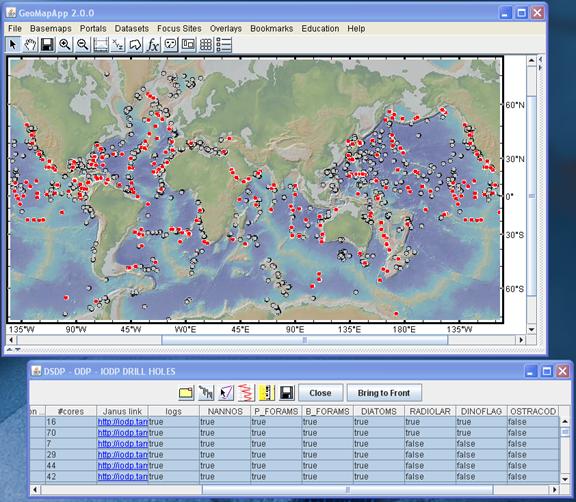Viewport: 576px width, 502px height.
Task: Open the Basemaps menu
Action: (51, 29)
